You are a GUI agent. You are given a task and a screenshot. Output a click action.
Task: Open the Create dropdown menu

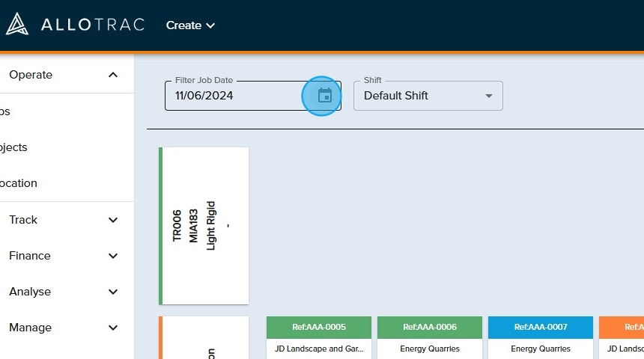coord(190,25)
